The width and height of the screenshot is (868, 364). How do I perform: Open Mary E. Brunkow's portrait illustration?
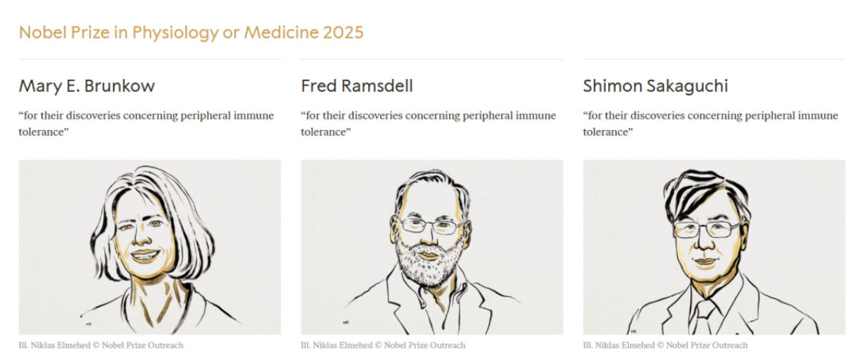[x=150, y=247]
